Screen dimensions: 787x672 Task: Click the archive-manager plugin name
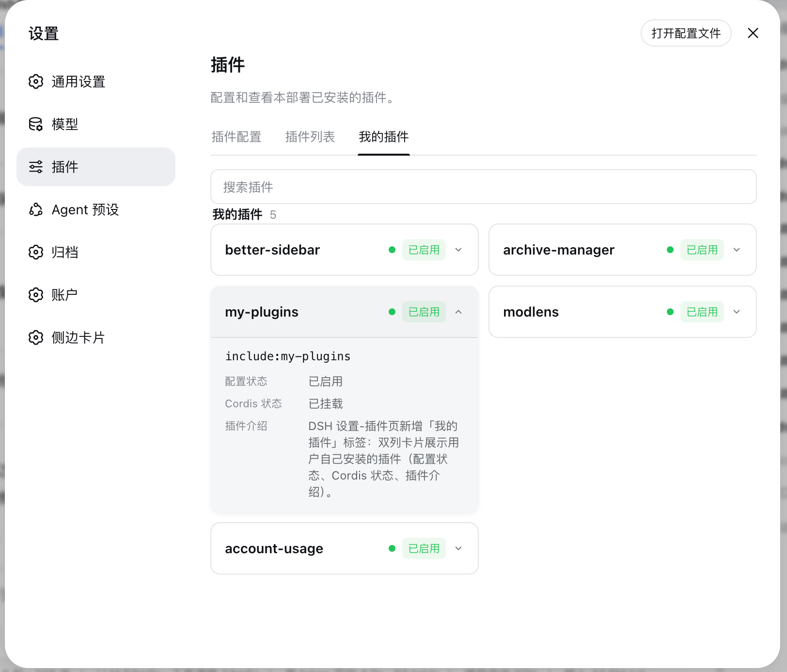point(559,250)
